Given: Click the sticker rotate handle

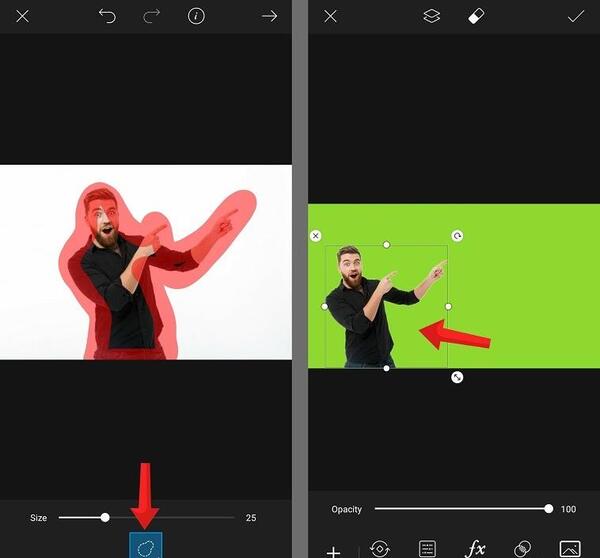Looking at the screenshot, I should pos(457,236).
